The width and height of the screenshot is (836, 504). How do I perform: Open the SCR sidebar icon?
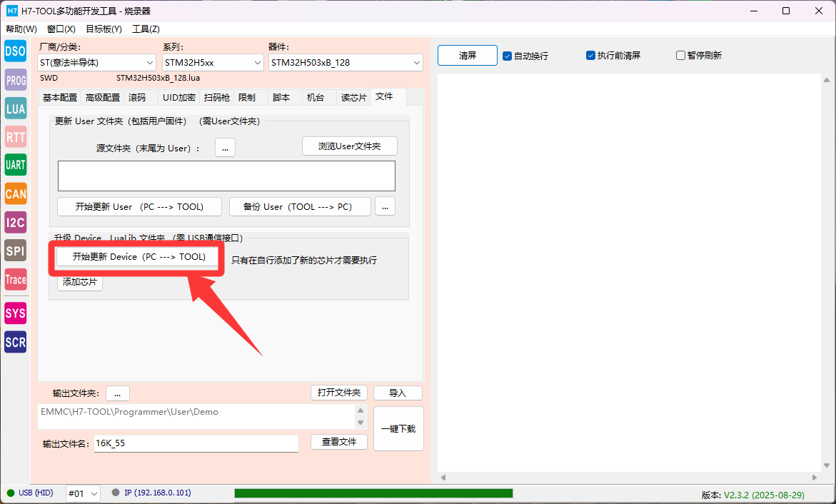tap(16, 342)
